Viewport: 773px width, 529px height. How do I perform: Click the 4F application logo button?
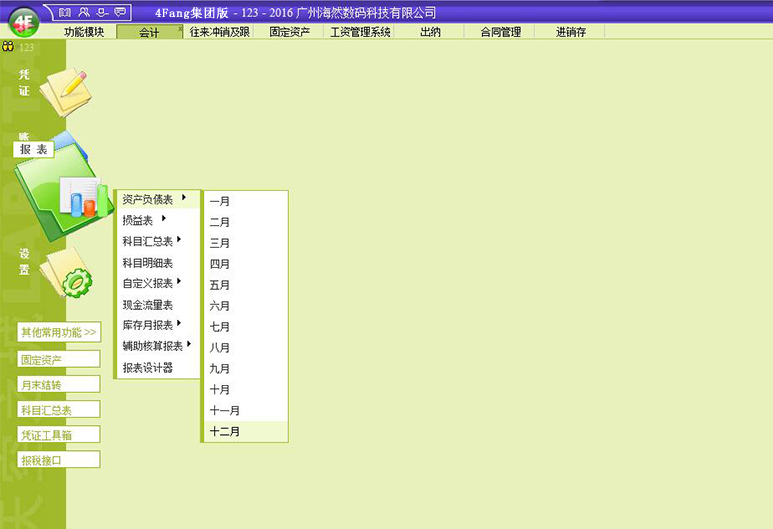[x=22, y=22]
